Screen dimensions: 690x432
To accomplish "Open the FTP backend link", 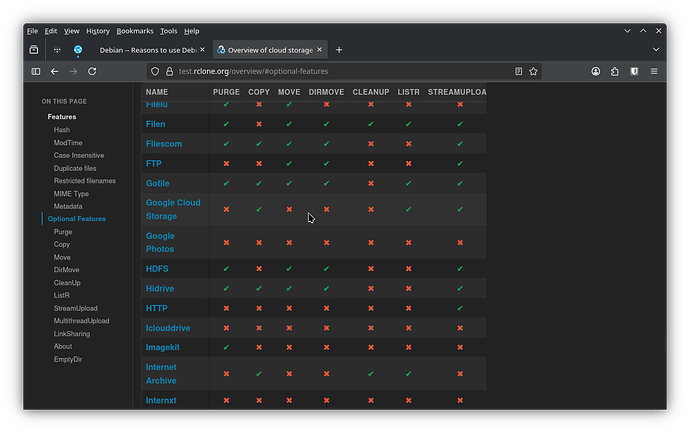I will [x=154, y=164].
